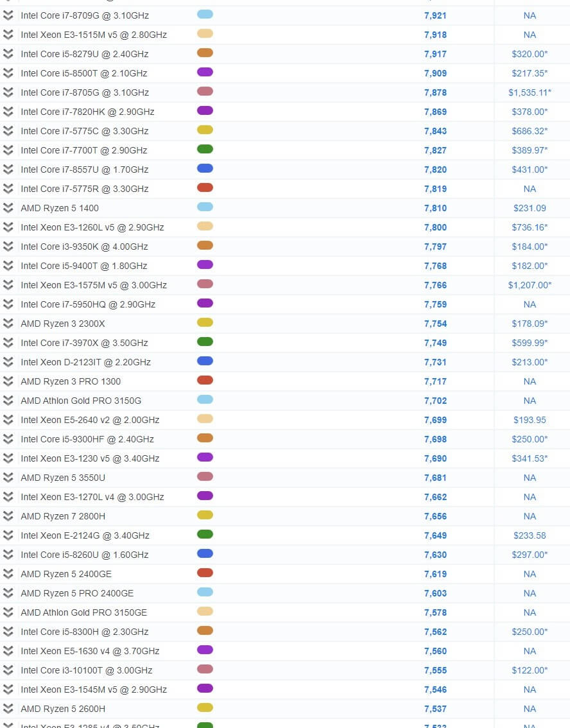Click the 7,681 score for Ryzen 5 3550U
Image resolution: width=570 pixels, height=728 pixels.
pos(435,478)
